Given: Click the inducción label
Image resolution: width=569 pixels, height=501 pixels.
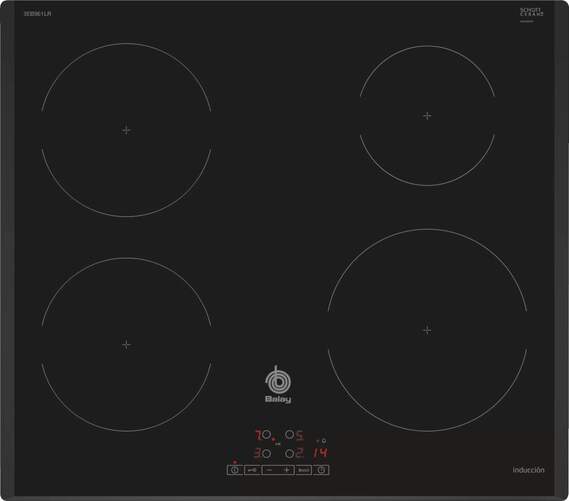Looking at the screenshot, I should pos(528,470).
